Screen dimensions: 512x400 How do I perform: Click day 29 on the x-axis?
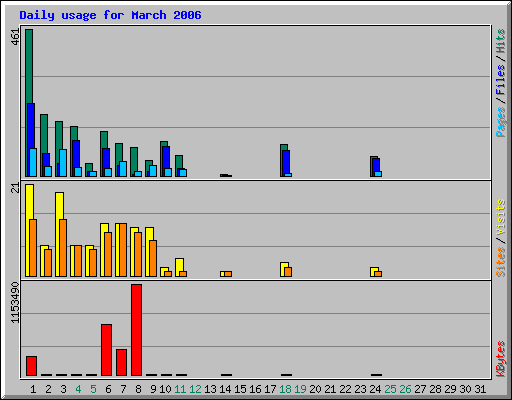point(450,389)
